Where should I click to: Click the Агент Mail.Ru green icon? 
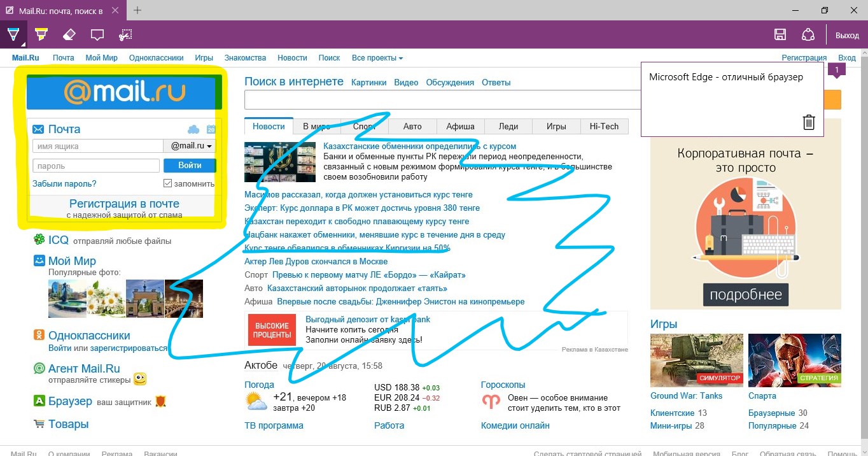[39, 368]
